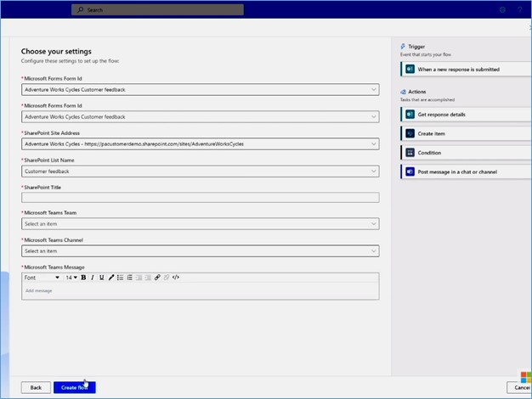Click the Actions section label
Viewport: 532px width, 399px height.
tap(417, 92)
